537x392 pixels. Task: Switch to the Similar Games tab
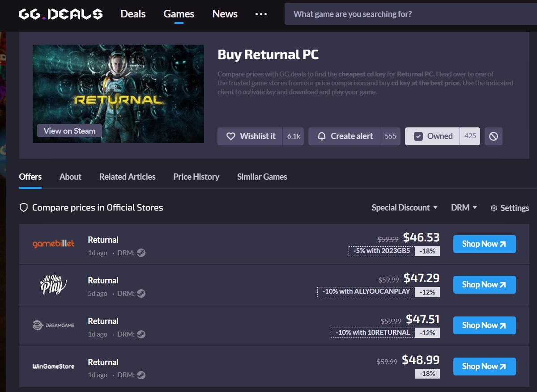[x=262, y=177]
